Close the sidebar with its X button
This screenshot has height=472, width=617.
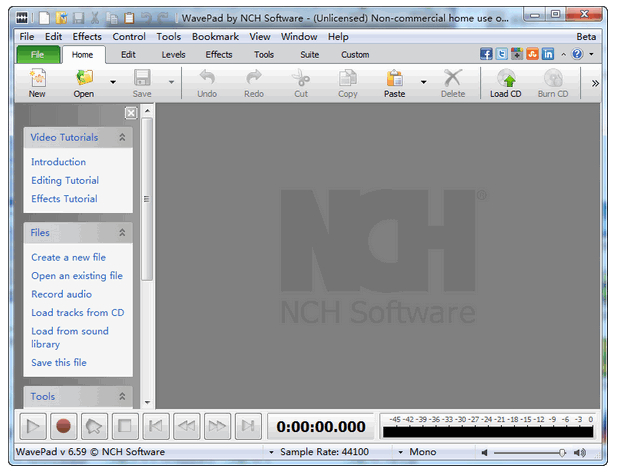click(131, 113)
